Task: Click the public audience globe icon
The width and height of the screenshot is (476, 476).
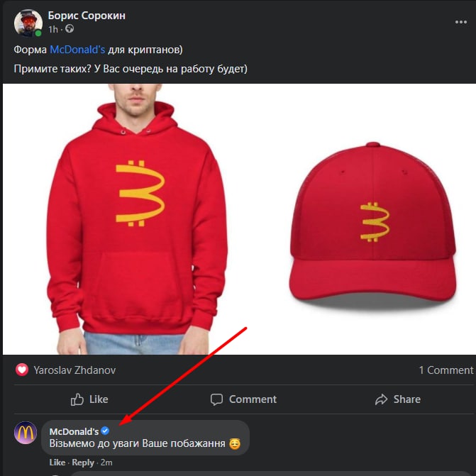Action: [x=70, y=30]
